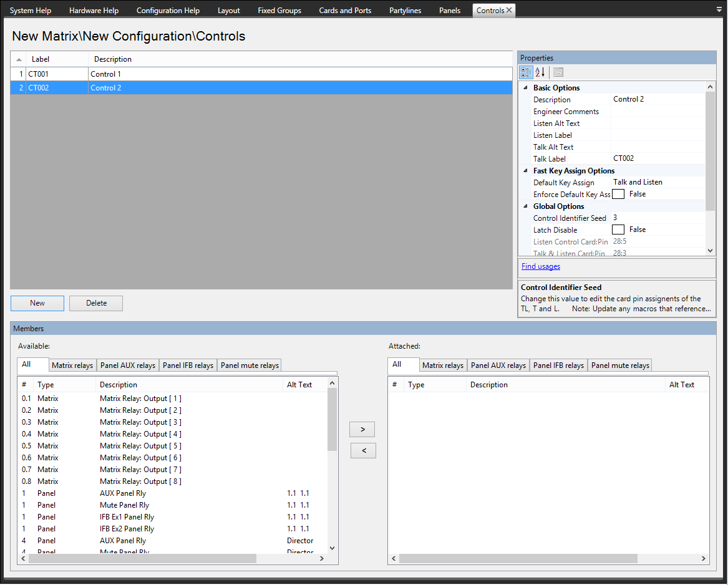728x585 pixels.
Task: Click the Available list horizontal scrollbar
Action: [142, 559]
